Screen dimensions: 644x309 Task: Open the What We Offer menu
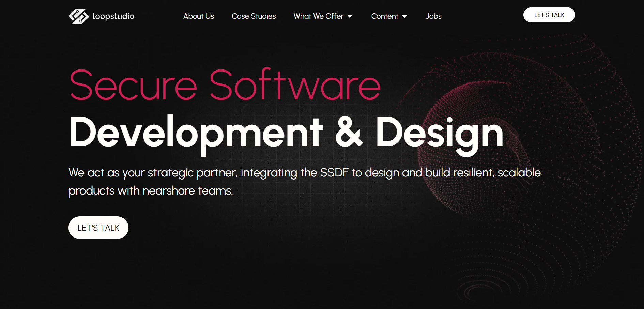pos(319,16)
